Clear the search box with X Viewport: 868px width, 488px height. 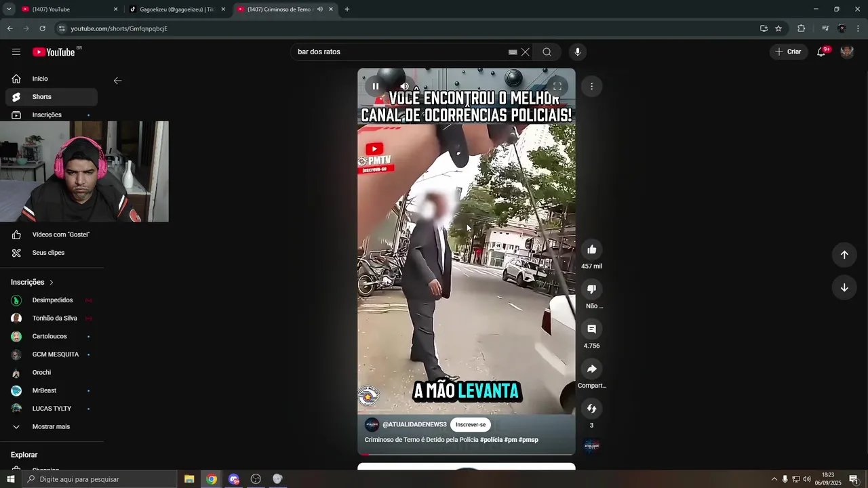(x=525, y=52)
